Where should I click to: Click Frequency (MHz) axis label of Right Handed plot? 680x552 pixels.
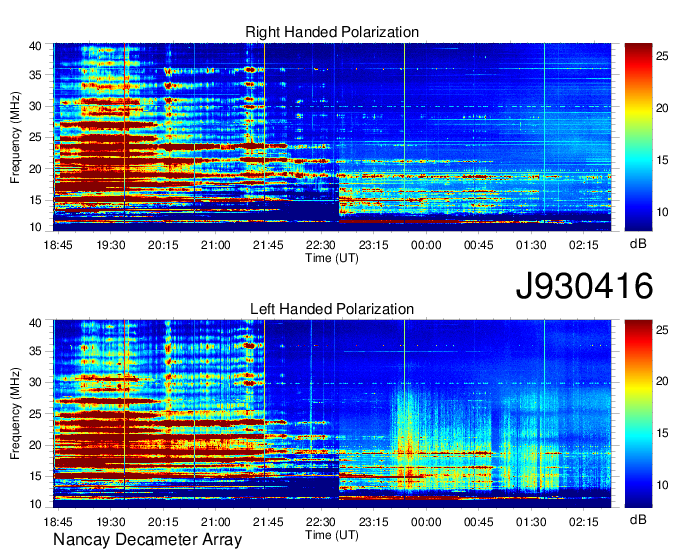coord(15,137)
